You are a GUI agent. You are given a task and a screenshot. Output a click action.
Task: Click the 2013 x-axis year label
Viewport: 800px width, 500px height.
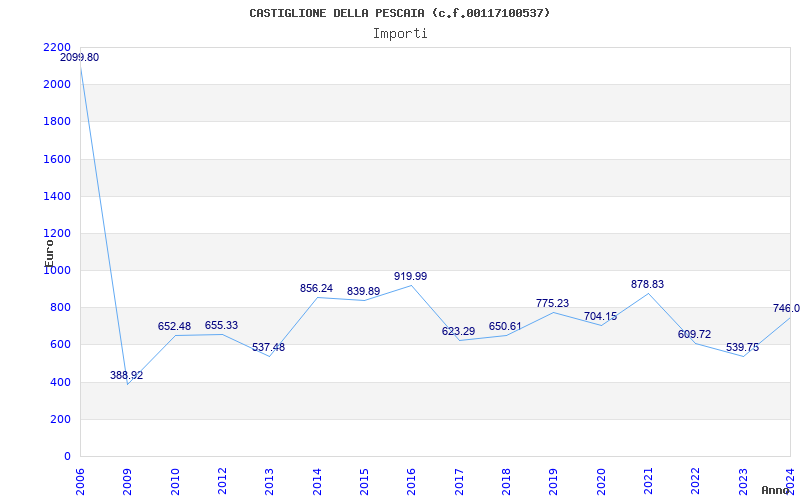click(x=269, y=481)
